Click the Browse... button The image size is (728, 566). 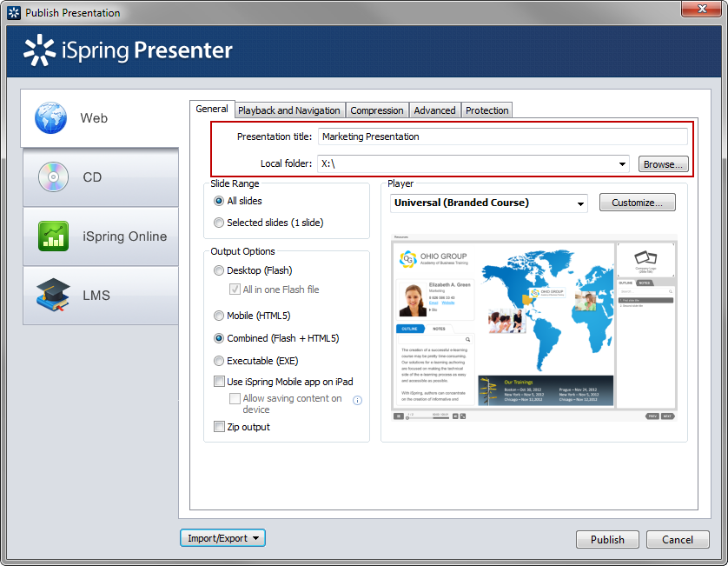pos(663,164)
